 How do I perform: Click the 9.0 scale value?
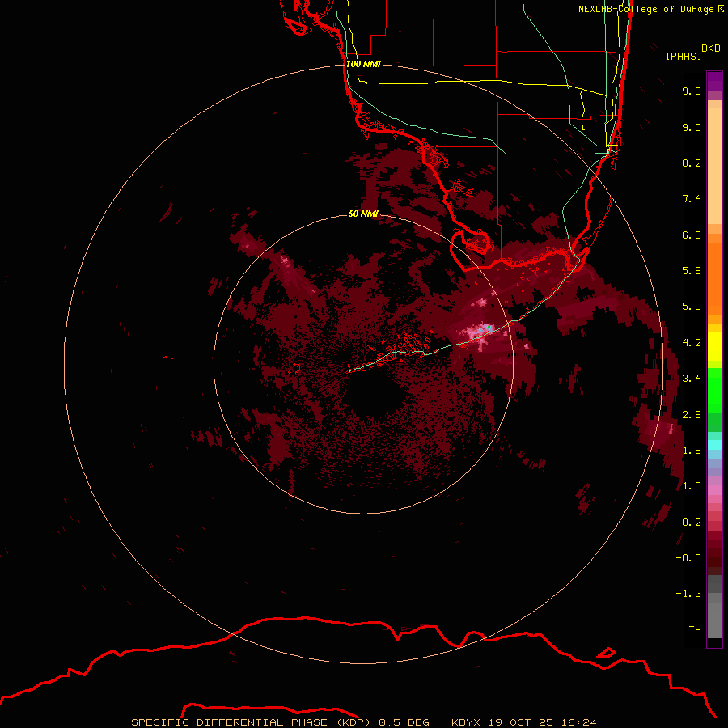point(692,127)
